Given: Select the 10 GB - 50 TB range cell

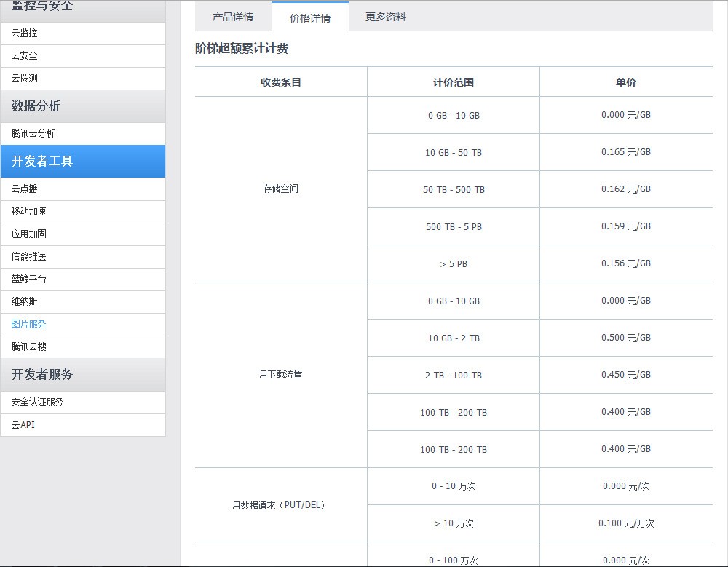Looking at the screenshot, I should click(454, 153).
